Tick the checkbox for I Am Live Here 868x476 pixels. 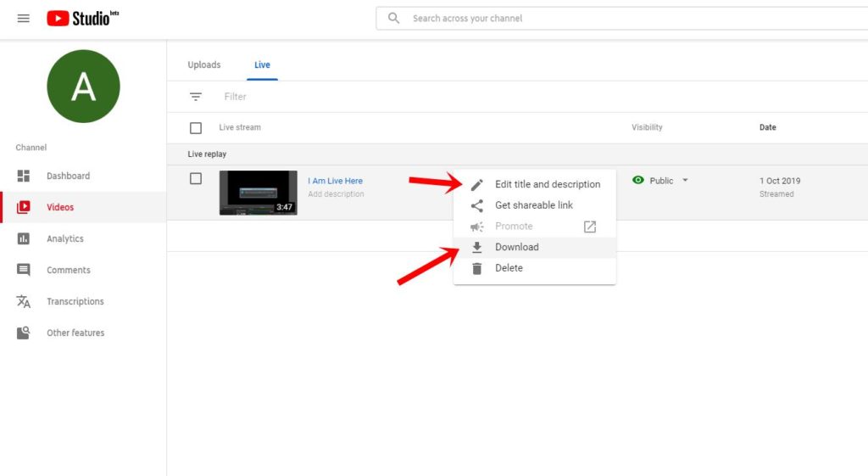(196, 178)
